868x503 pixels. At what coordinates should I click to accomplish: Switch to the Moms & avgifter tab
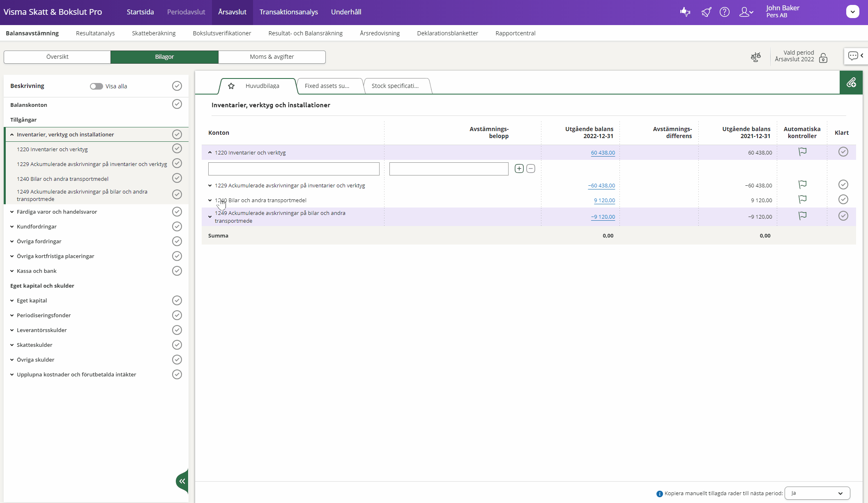(272, 57)
